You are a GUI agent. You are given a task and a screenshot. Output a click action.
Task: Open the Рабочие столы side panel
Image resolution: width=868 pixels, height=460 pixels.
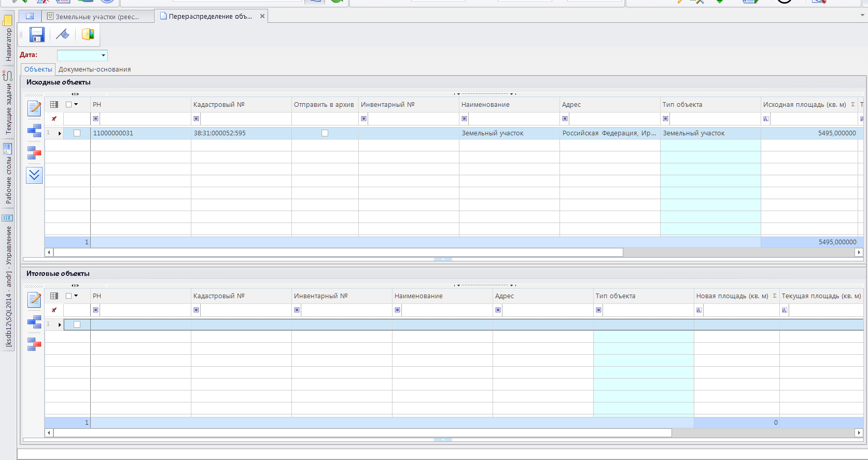(8, 174)
